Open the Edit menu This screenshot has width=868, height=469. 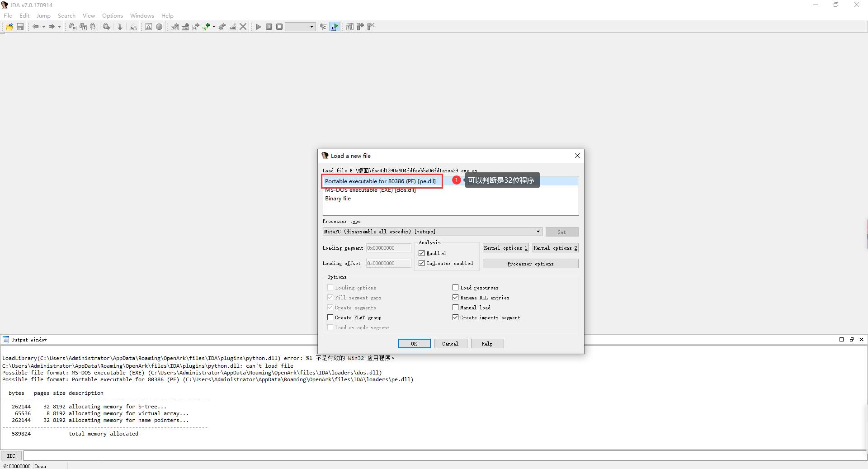[24, 15]
